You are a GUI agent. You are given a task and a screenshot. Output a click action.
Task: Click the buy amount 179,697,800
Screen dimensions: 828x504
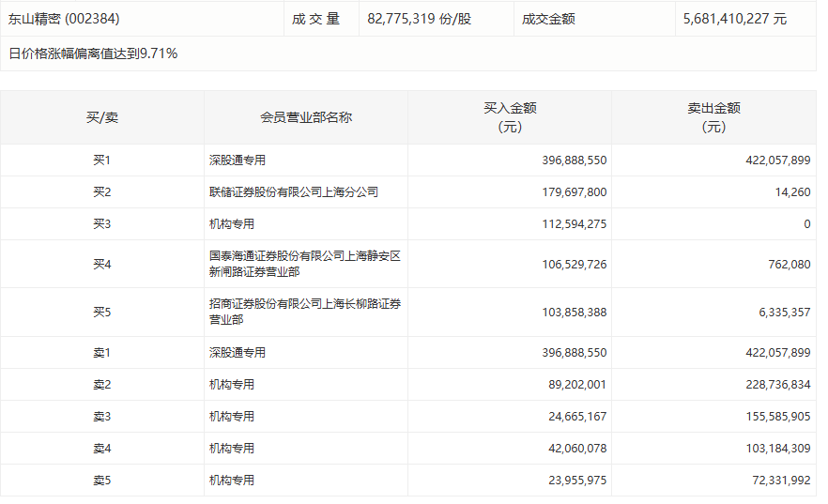575,192
